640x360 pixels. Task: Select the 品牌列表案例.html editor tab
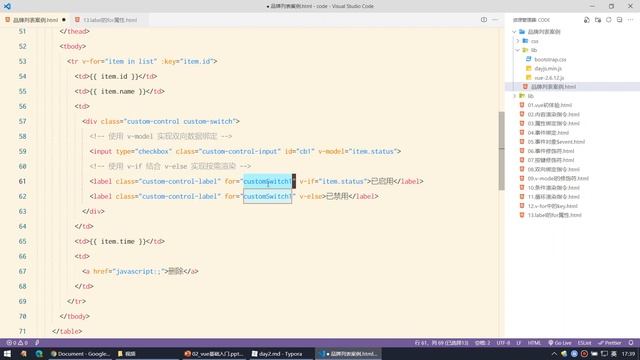tap(35, 20)
